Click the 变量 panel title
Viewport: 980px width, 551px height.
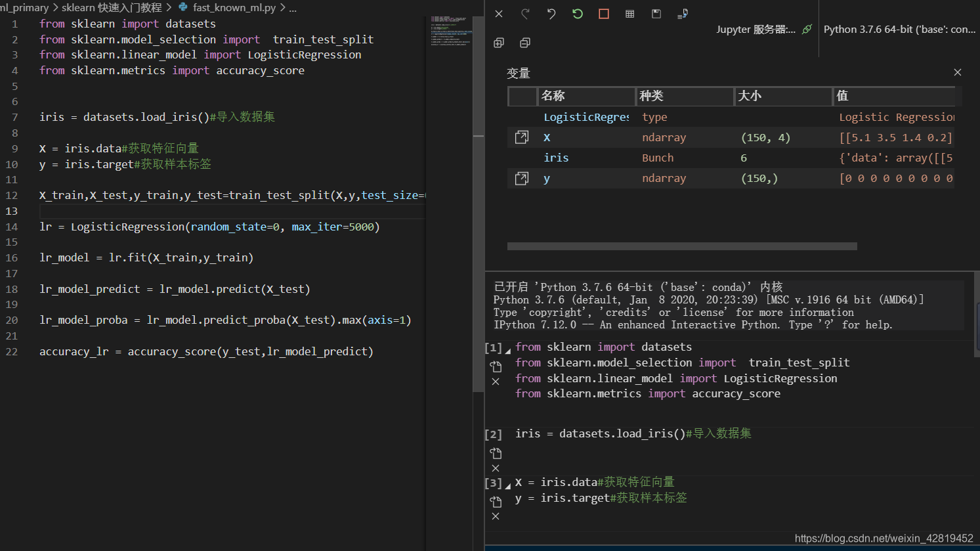coord(519,73)
